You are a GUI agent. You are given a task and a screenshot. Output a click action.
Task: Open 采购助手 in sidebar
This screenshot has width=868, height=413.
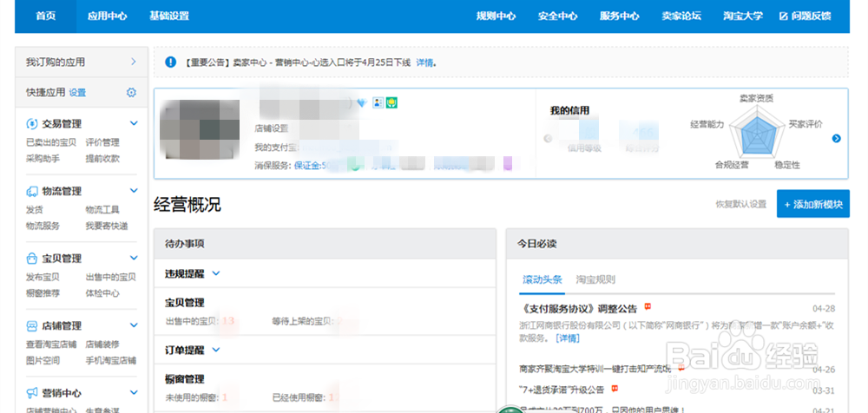tap(43, 158)
